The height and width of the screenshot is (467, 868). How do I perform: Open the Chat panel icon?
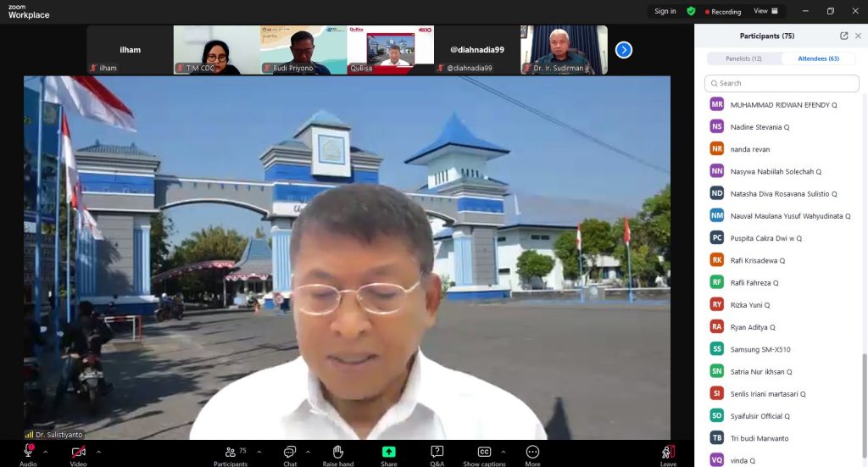click(x=290, y=452)
